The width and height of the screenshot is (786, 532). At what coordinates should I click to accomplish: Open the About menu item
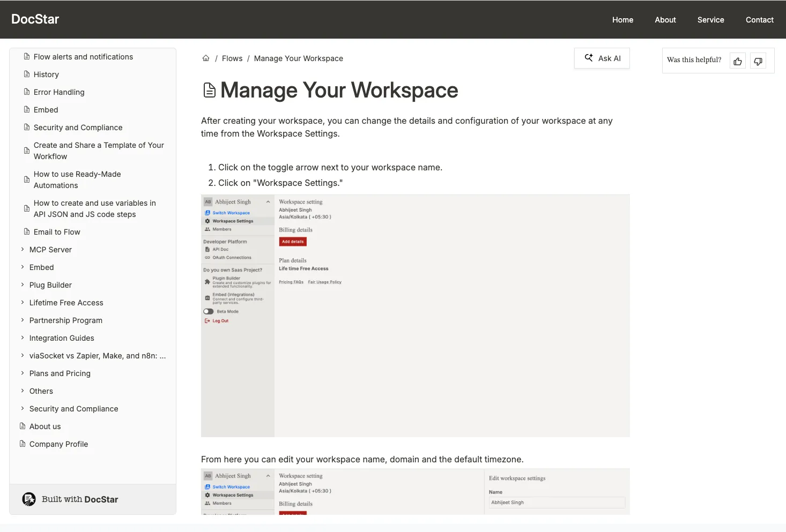tap(665, 19)
